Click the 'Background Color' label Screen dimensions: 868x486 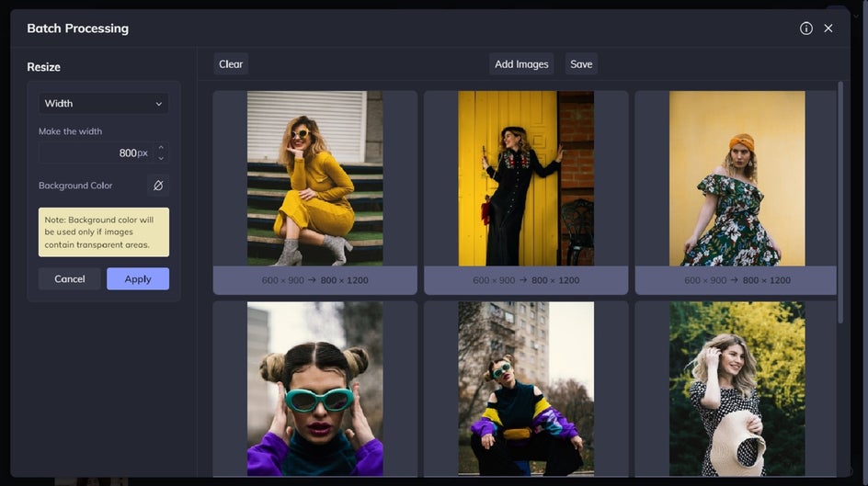pos(75,186)
